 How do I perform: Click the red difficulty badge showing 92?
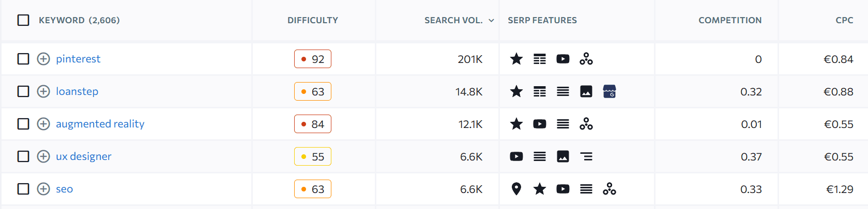[313, 59]
